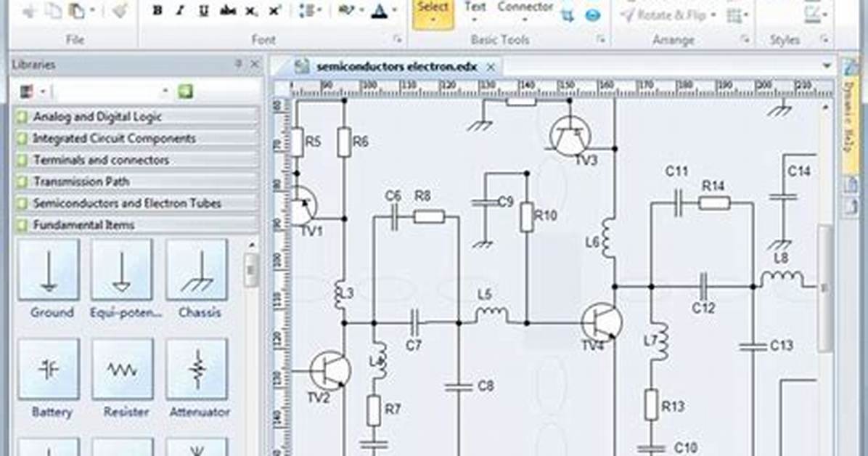The height and width of the screenshot is (456, 868).
Task: Open the document tabs list dropdown arrow
Action: pos(827,66)
